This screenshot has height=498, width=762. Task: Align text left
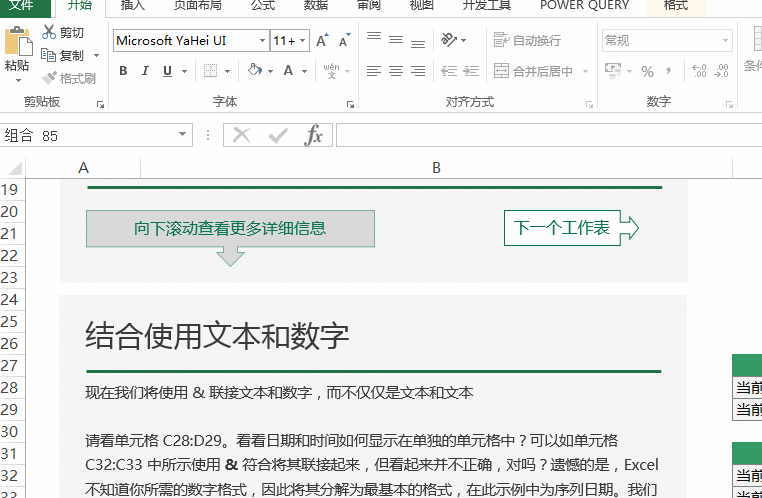(374, 71)
